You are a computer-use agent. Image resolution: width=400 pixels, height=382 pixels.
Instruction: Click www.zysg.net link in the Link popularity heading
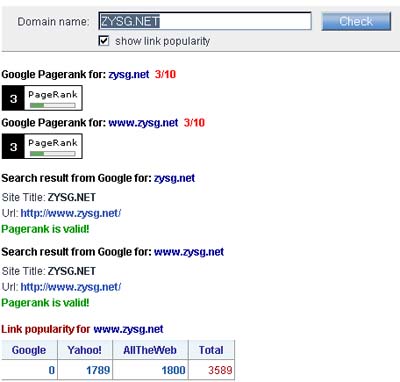click(x=128, y=329)
